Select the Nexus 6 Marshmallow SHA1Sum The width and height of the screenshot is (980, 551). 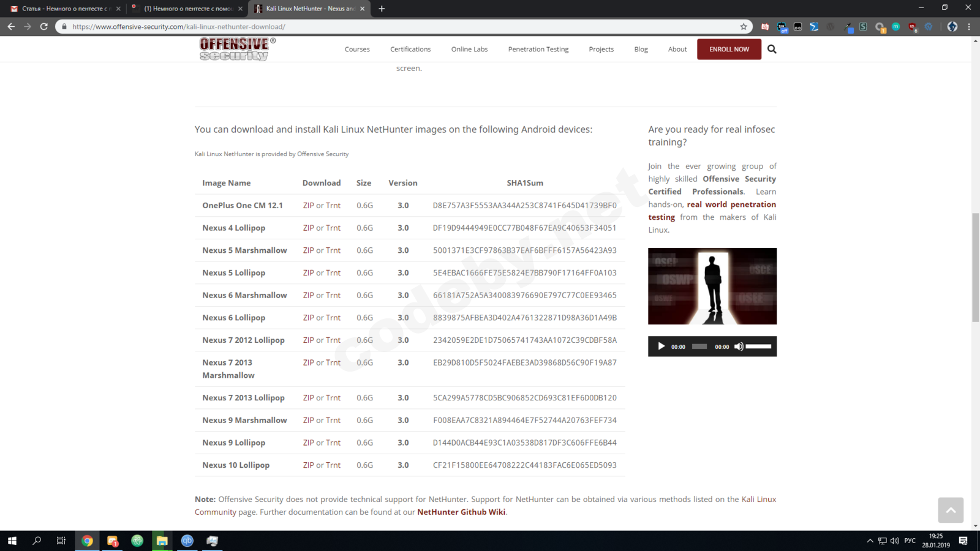tap(525, 295)
